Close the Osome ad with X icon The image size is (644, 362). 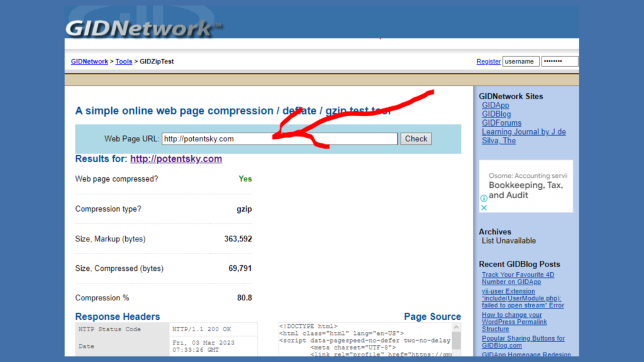pyautogui.click(x=484, y=207)
